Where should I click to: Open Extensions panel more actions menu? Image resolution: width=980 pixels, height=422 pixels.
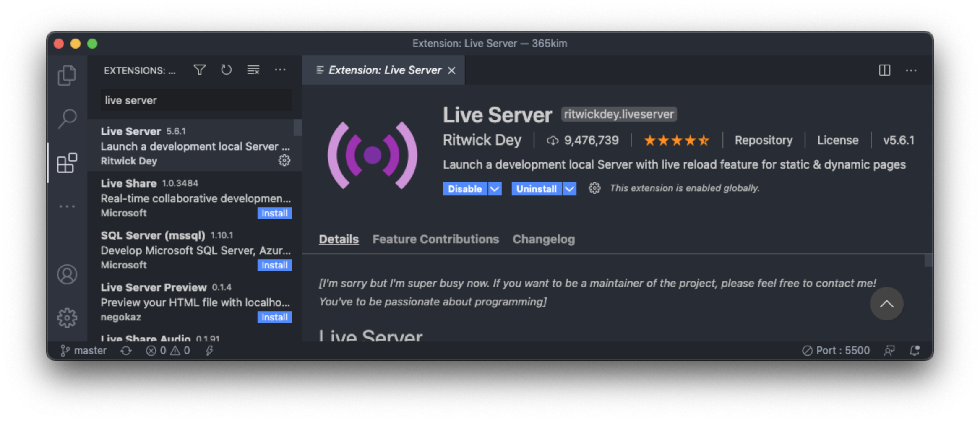[x=280, y=70]
